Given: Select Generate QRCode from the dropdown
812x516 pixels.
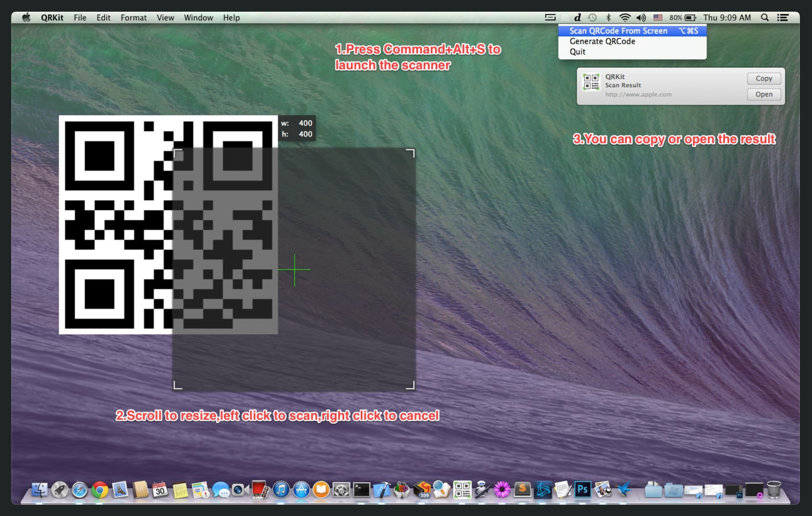Looking at the screenshot, I should pos(632,41).
